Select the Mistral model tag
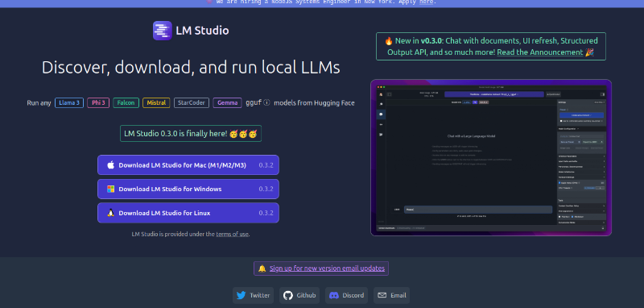This screenshot has height=308, width=644. pyautogui.click(x=156, y=103)
